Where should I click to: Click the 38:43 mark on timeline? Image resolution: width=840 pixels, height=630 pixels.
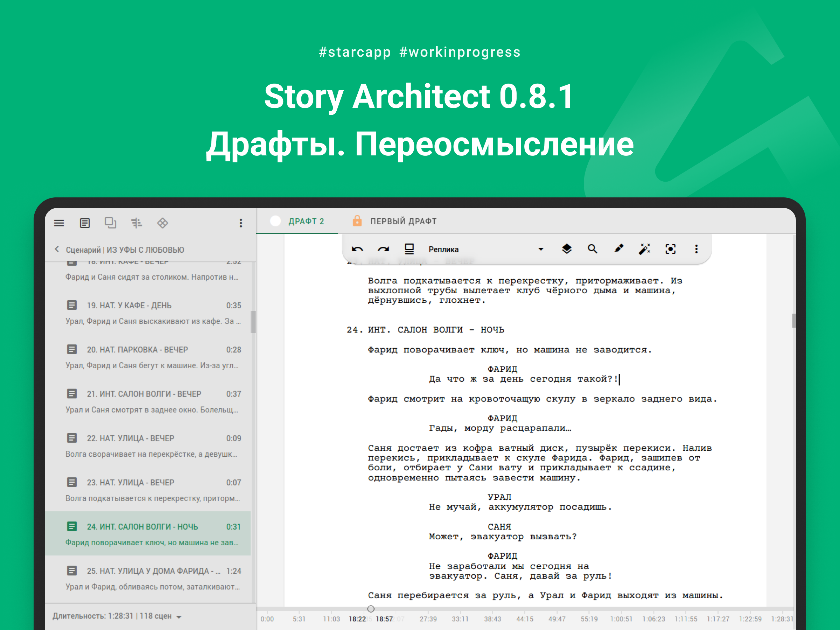click(x=492, y=619)
